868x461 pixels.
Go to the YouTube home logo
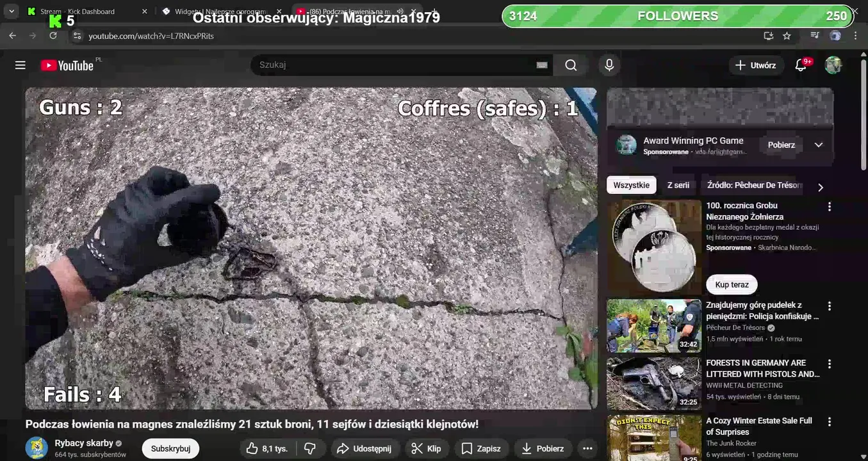click(67, 65)
